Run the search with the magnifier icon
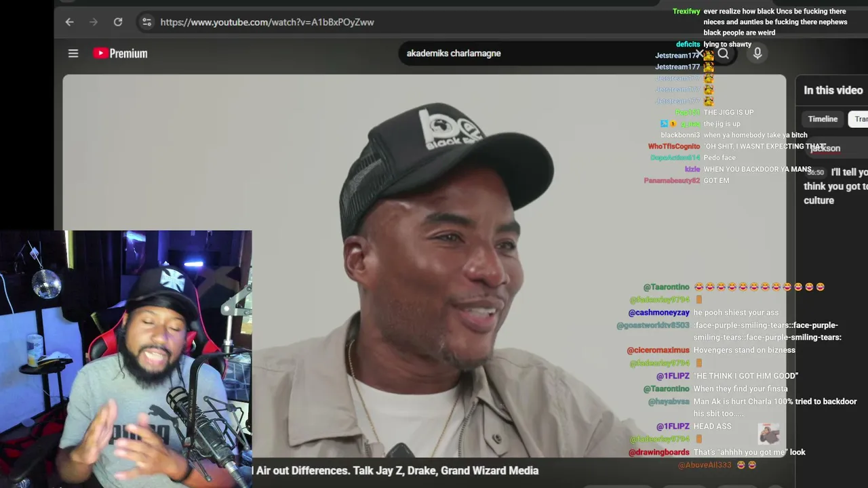Image resolution: width=868 pixels, height=488 pixels. point(724,54)
